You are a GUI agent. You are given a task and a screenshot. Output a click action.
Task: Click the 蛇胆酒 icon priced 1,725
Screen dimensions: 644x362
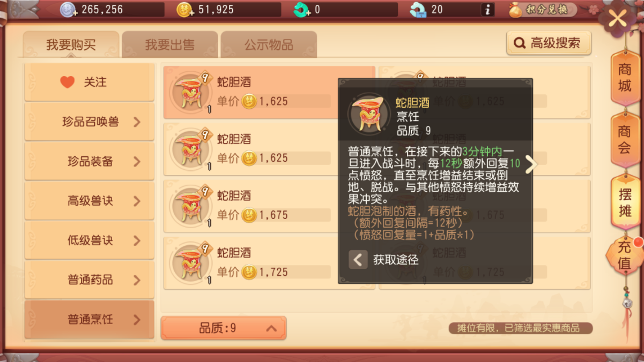(x=190, y=262)
